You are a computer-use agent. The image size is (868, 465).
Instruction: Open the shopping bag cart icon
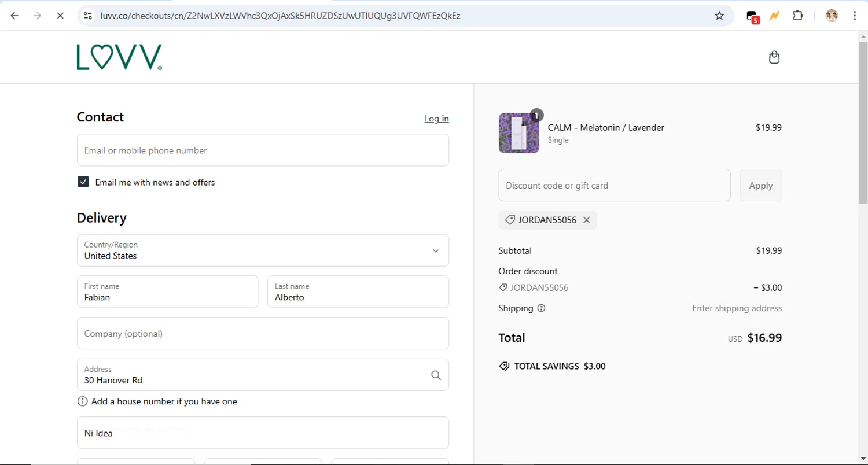pos(774,57)
